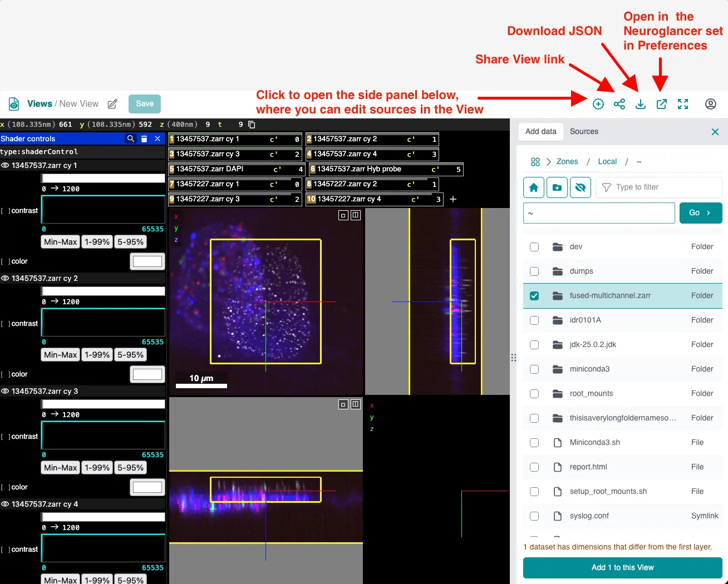The height and width of the screenshot is (584, 728).
Task: Check the dev folder checkbox
Action: click(x=534, y=247)
